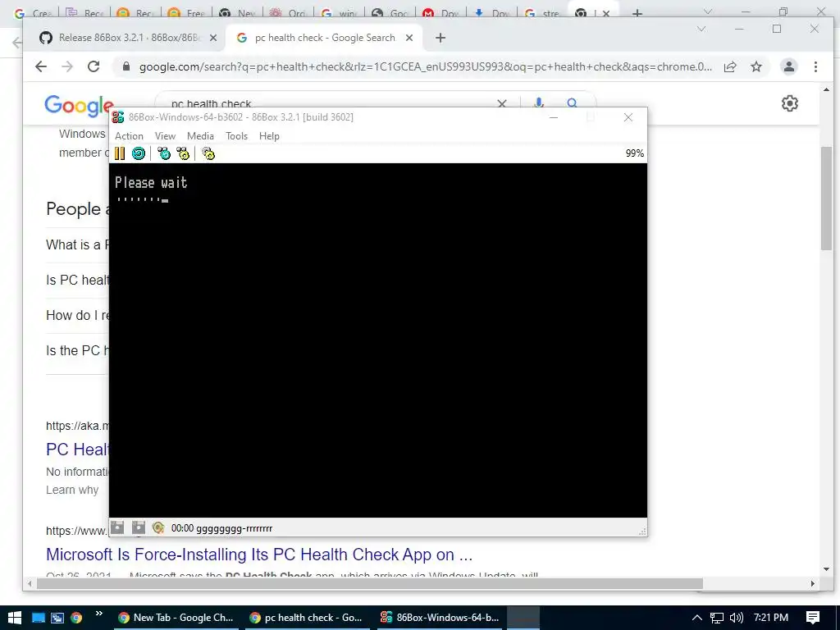
Task: Expand the 'Is the PC h...' question
Action: click(77, 351)
